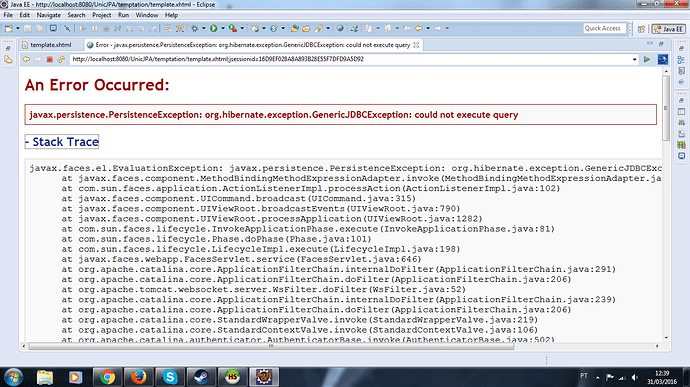
Task: Click the Open Perspective icon
Action: click(x=641, y=29)
